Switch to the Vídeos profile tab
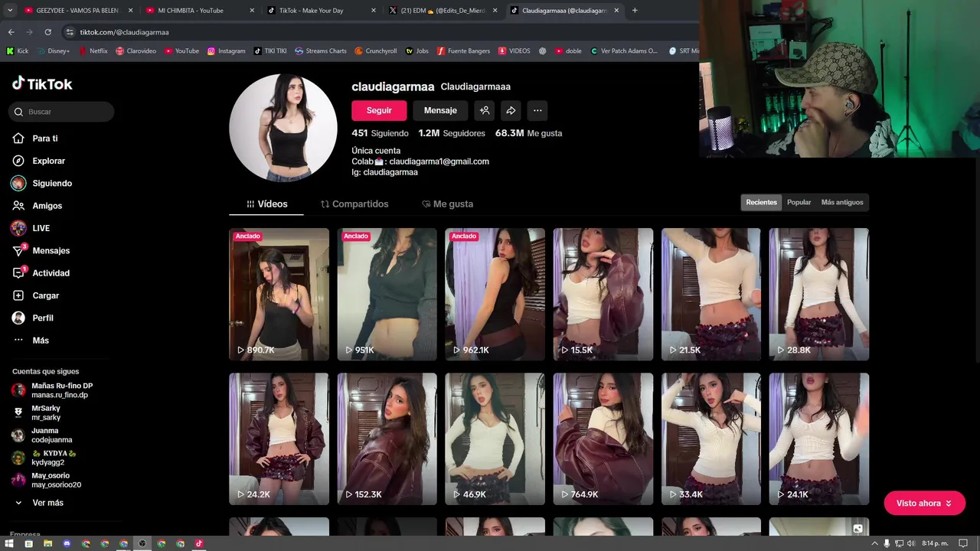Viewport: 980px width, 551px height. pos(266,204)
